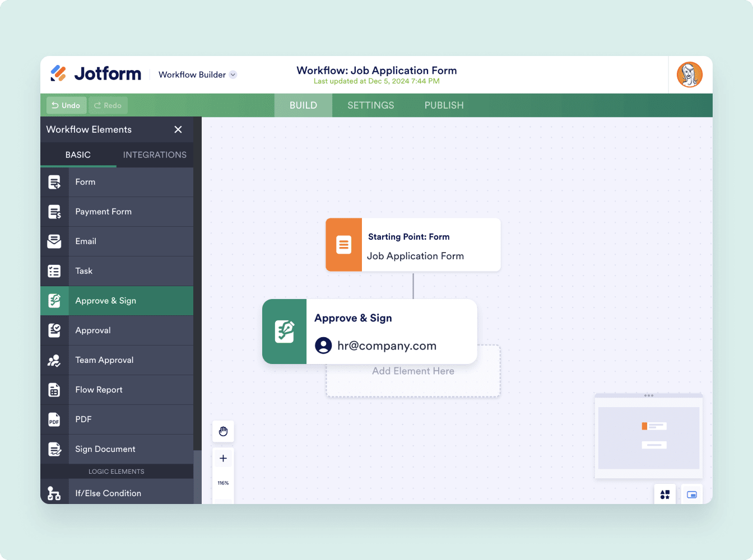Image resolution: width=753 pixels, height=560 pixels.
Task: Add the If/Else Condition logic element
Action: click(x=108, y=493)
